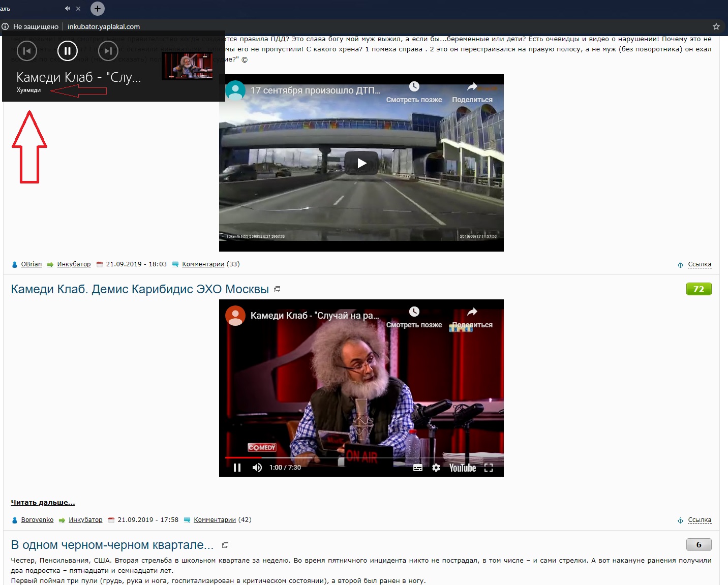Mute the Камеди Клаб video volume
728x585 pixels.
click(x=257, y=468)
